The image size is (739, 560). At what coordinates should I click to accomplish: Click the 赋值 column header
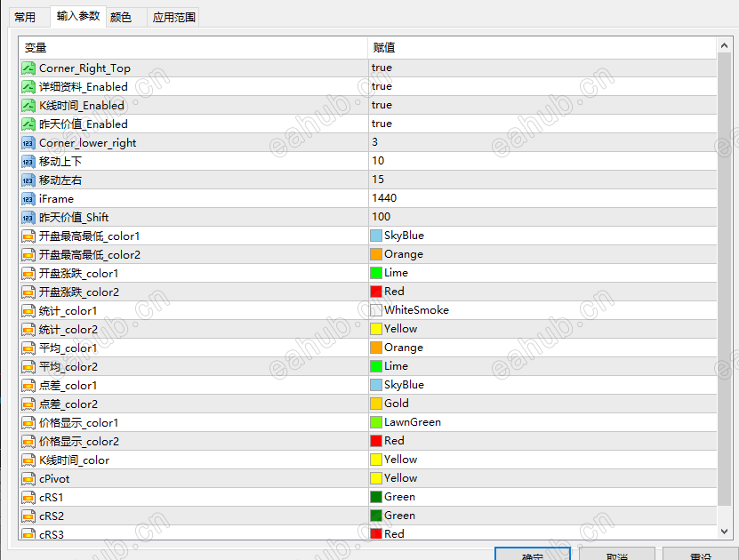click(x=542, y=48)
